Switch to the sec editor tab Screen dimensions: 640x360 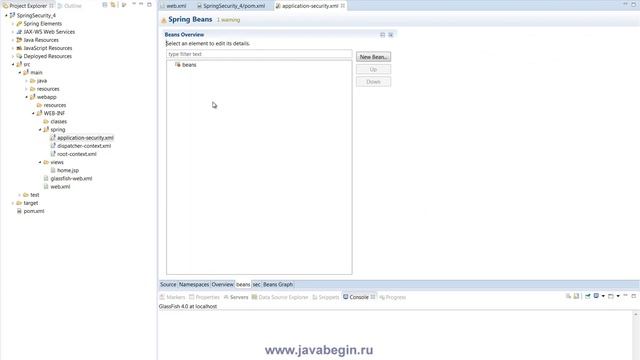pyautogui.click(x=256, y=284)
